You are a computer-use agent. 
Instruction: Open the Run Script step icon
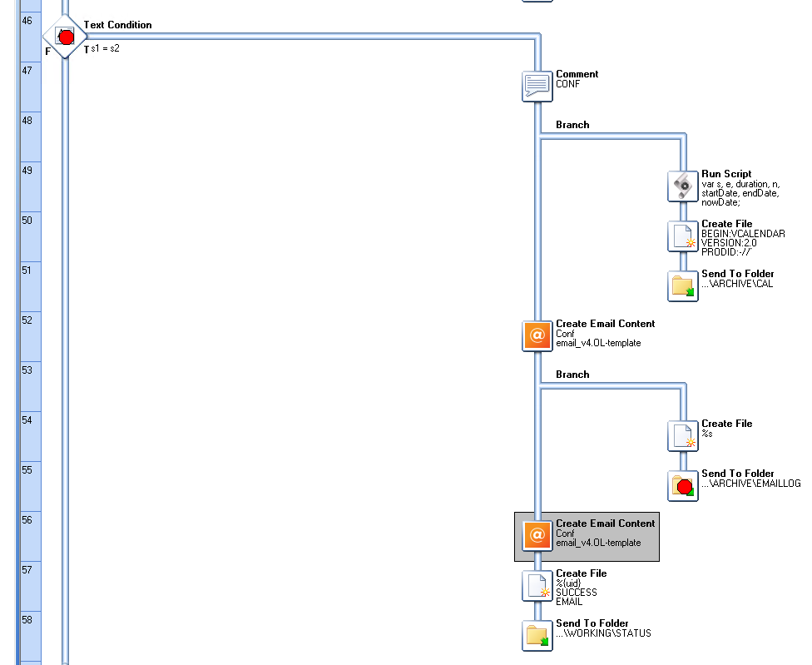(x=682, y=186)
